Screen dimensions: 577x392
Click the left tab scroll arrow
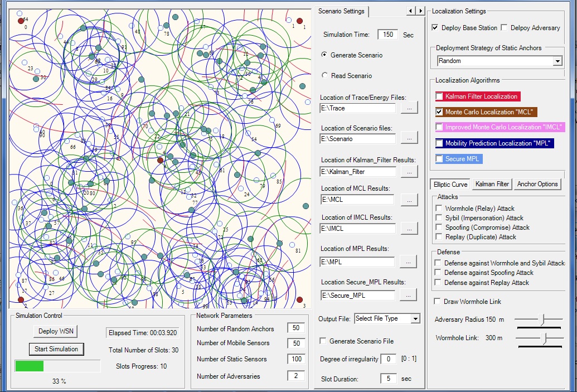pos(410,11)
